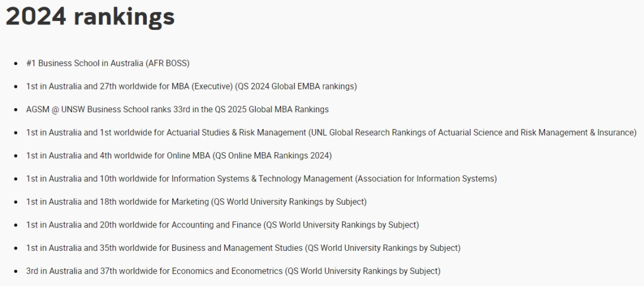Click "QS Online MBA Rankings 2024" text

coord(273,156)
